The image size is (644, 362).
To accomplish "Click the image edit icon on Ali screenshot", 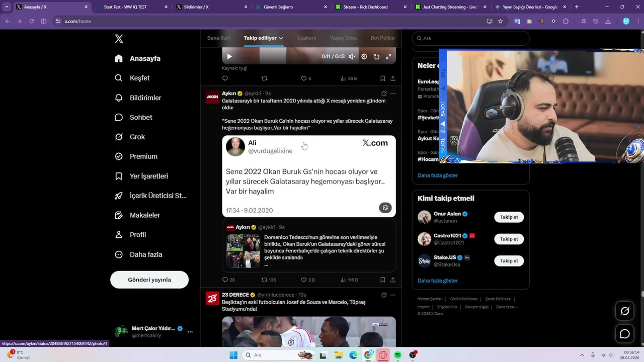I will (x=385, y=208).
